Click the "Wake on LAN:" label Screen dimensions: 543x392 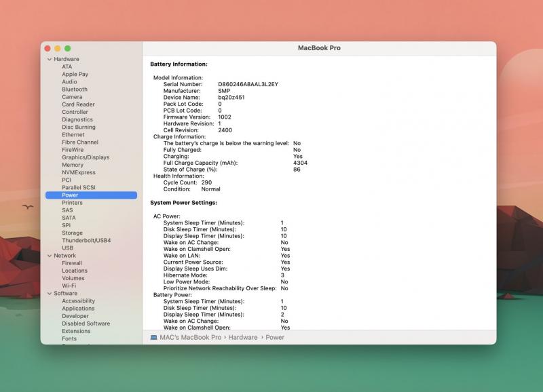tap(182, 256)
